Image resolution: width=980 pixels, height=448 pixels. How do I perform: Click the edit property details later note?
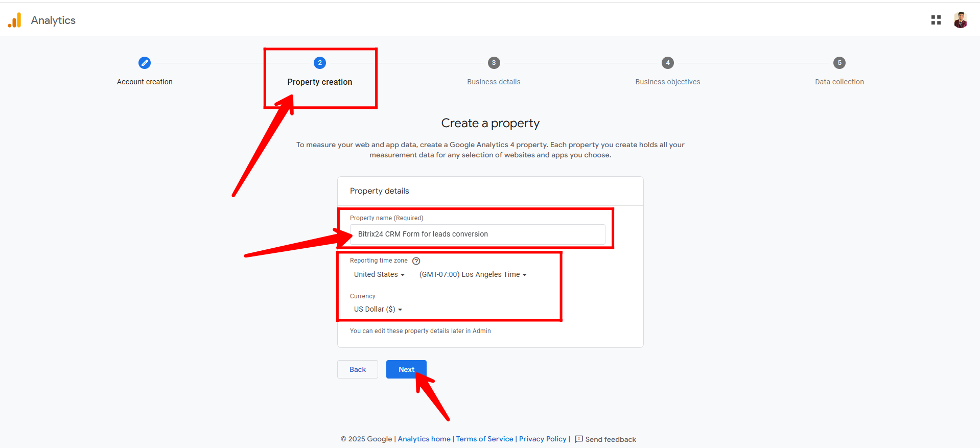point(420,331)
